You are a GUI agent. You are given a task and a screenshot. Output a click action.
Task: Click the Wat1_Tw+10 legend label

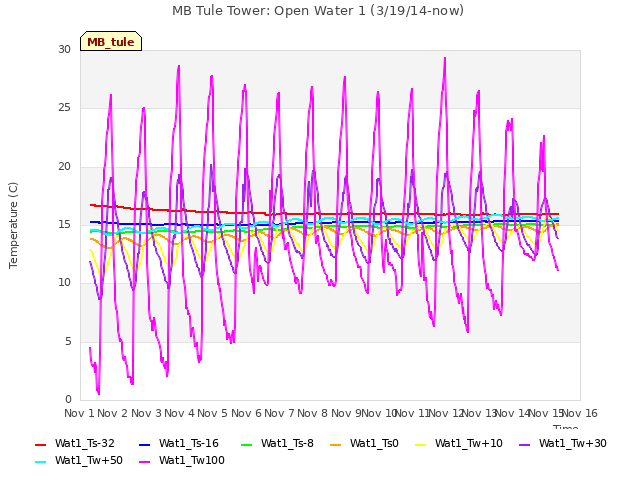[469, 443]
